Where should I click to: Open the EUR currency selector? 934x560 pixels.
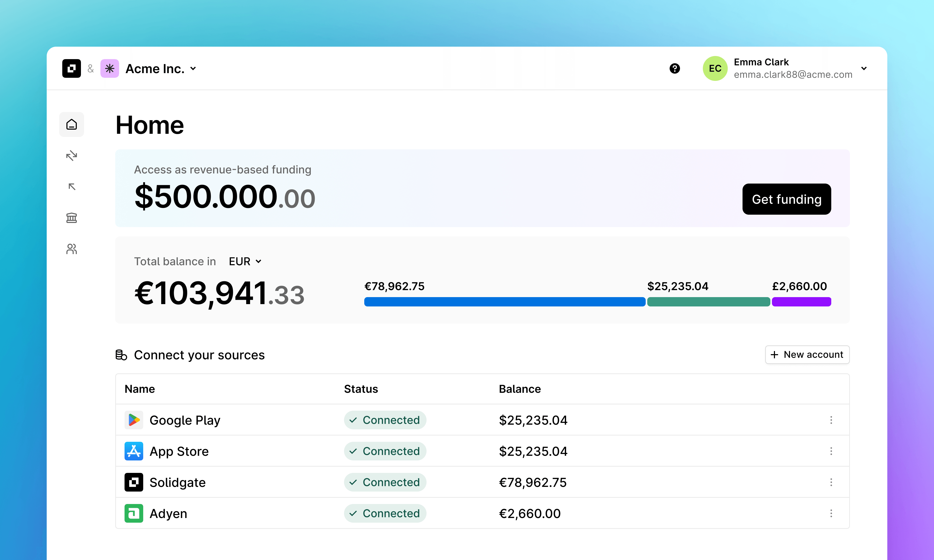pyautogui.click(x=245, y=261)
